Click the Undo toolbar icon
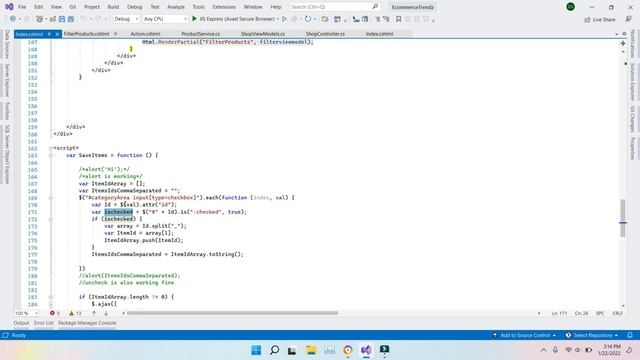 (x=83, y=19)
